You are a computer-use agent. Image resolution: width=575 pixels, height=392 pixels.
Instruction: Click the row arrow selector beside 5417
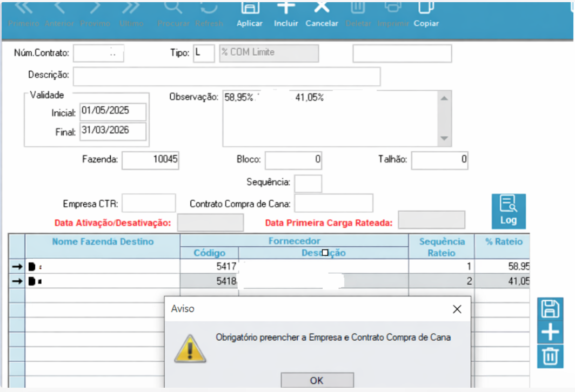[x=17, y=266]
